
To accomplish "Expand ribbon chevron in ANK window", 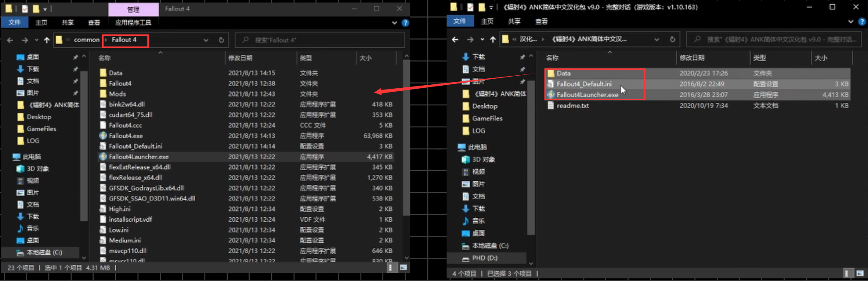I will [851, 22].
